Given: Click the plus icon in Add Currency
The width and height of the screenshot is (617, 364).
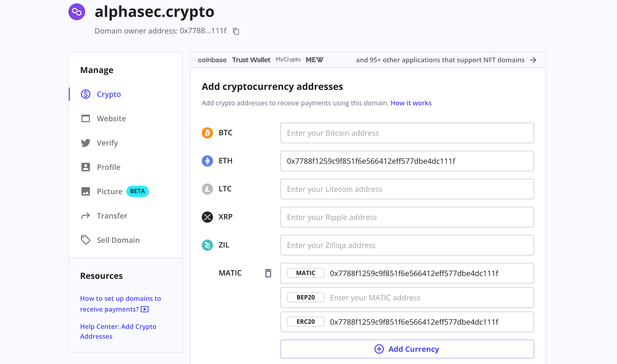Looking at the screenshot, I should tap(379, 349).
